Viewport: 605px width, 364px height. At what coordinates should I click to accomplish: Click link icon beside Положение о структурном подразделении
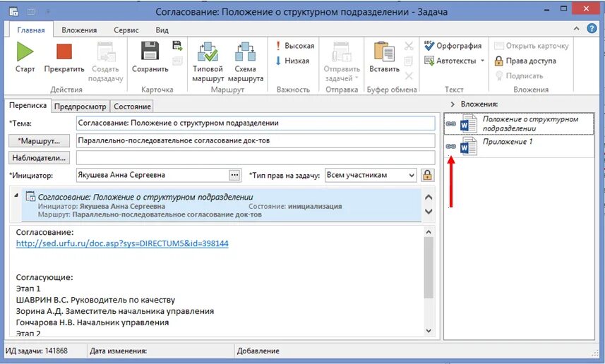tap(451, 123)
